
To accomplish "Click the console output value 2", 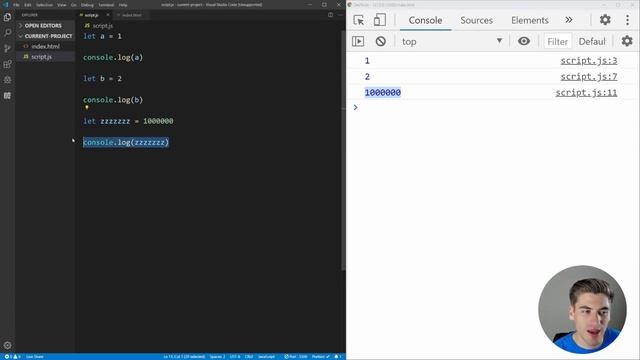I will tap(367, 77).
